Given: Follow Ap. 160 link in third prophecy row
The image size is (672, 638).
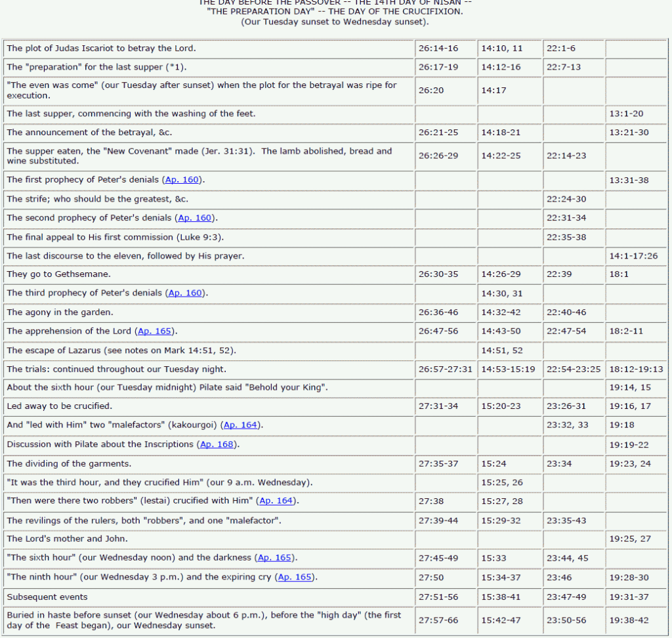Looking at the screenshot, I should click(x=186, y=293).
